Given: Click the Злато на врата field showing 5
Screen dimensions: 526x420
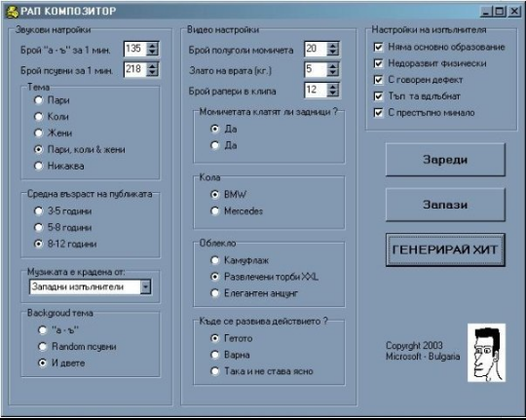Looking at the screenshot, I should point(316,69).
